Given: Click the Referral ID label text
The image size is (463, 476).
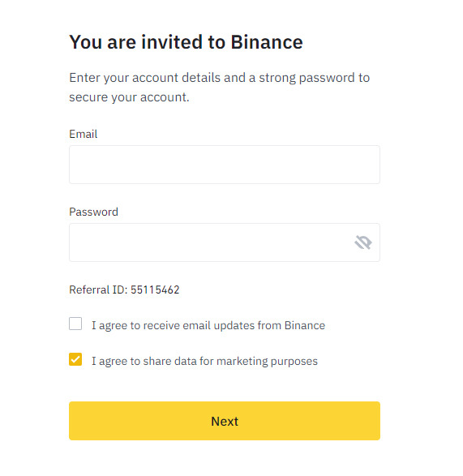Looking at the screenshot, I should (x=98, y=289).
